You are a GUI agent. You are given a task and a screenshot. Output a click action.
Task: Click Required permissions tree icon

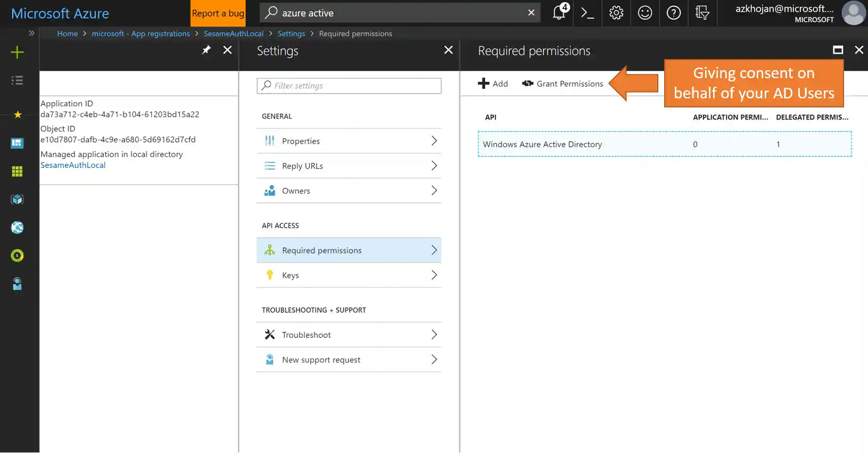(270, 250)
